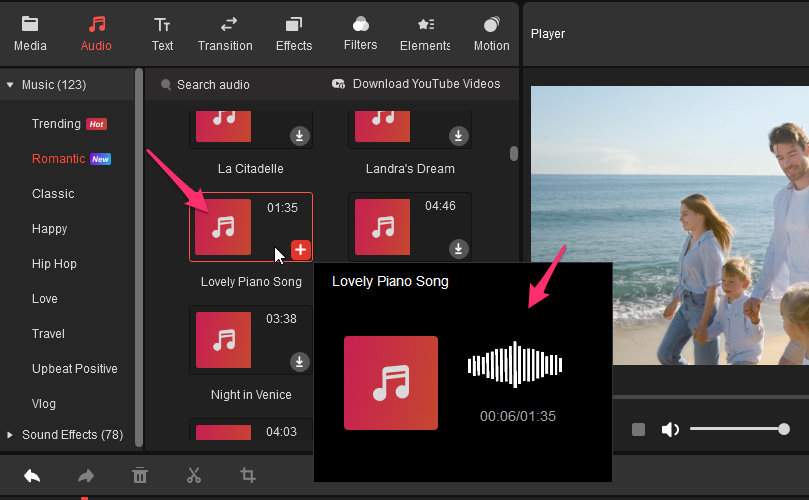Download the Landra's Dream track
This screenshot has height=500, width=809.
pos(458,135)
